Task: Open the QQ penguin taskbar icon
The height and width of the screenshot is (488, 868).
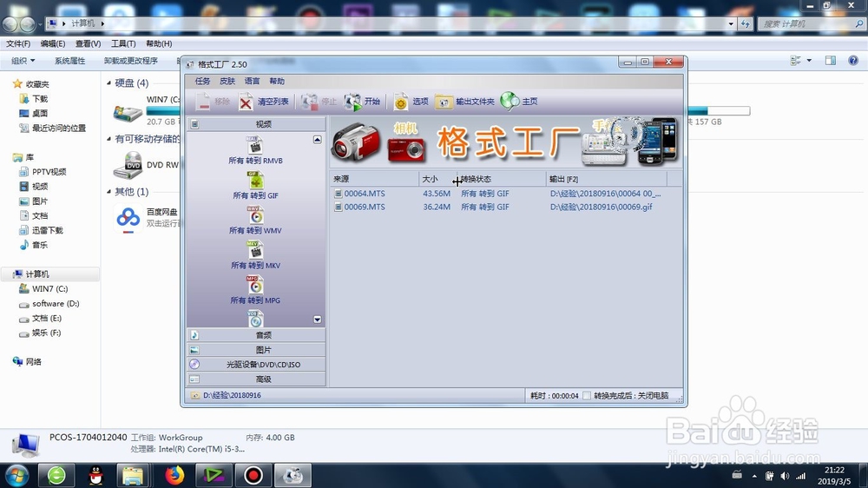Action: [95, 475]
